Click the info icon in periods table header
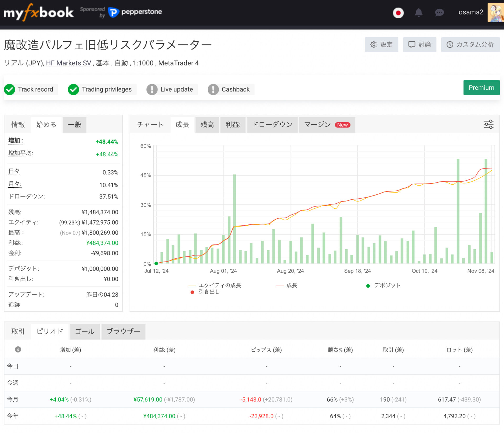The width and height of the screenshot is (504, 434). 18,349
